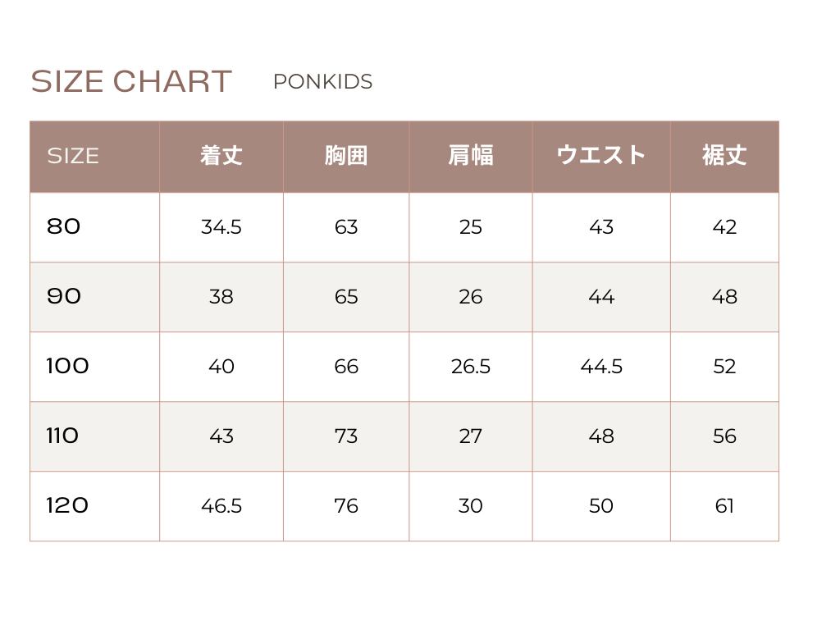Click the 胸囲 column header
The image size is (840, 630).
(346, 156)
